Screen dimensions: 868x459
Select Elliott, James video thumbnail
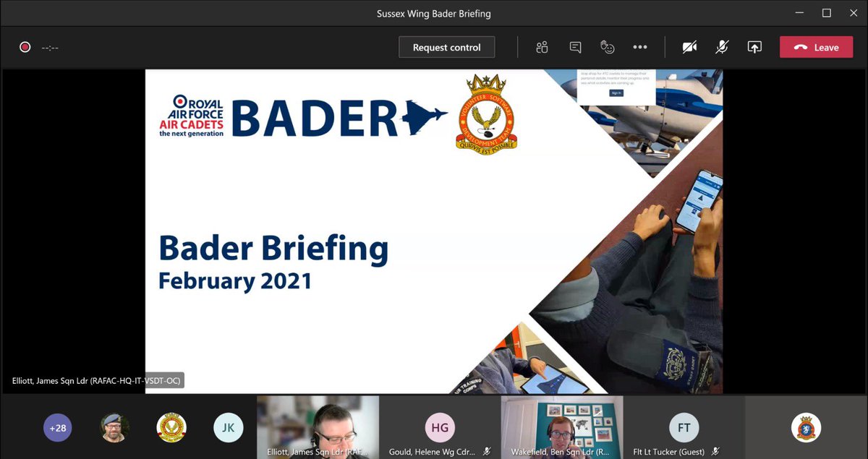318,426
